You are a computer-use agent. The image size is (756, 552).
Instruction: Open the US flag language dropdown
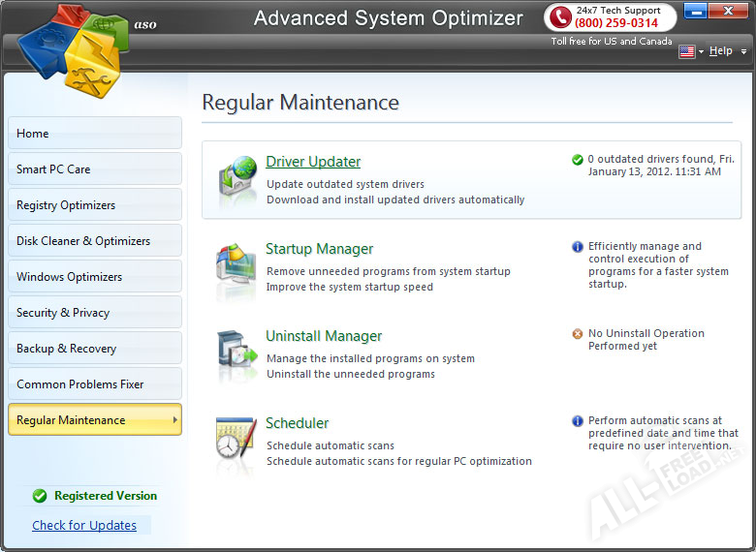coord(691,51)
